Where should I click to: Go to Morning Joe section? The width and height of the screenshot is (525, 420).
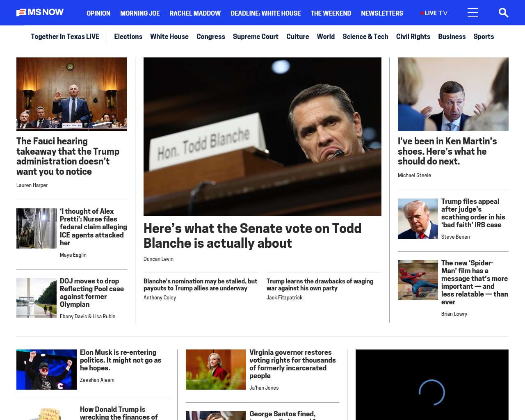click(140, 13)
